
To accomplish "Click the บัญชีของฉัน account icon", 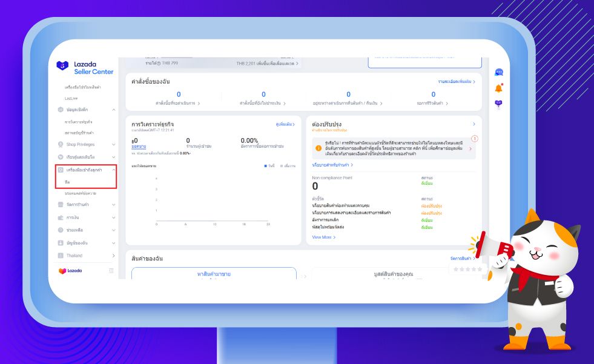I will [60, 243].
